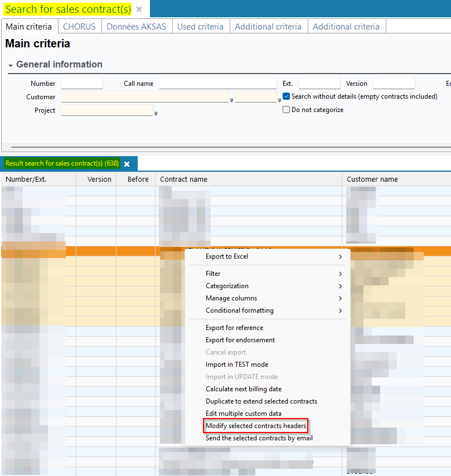
Task: Enable the Do not categorize checkbox
Action: click(x=287, y=110)
